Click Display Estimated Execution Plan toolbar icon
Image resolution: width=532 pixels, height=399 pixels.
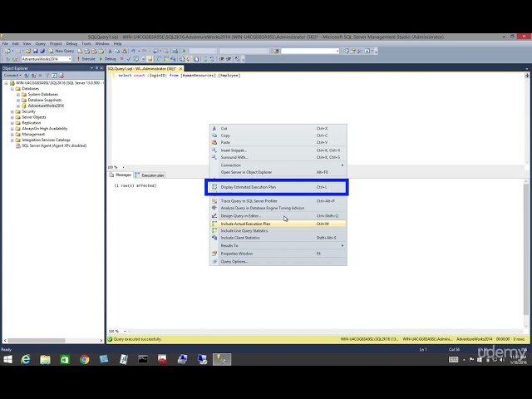tap(136, 59)
